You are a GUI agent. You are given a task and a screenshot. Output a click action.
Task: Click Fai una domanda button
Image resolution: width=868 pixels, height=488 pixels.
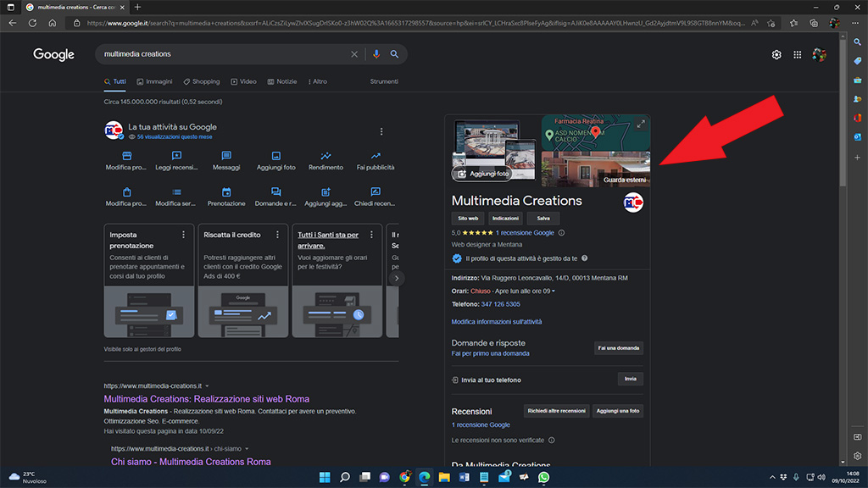[x=618, y=348]
